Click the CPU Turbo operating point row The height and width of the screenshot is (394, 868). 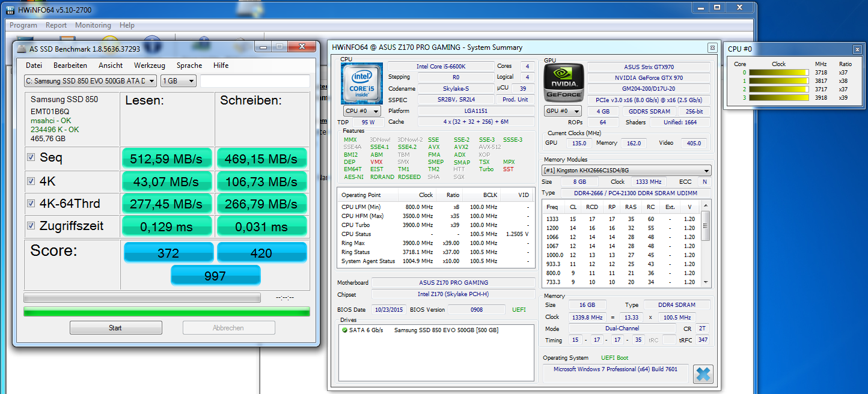(x=436, y=225)
